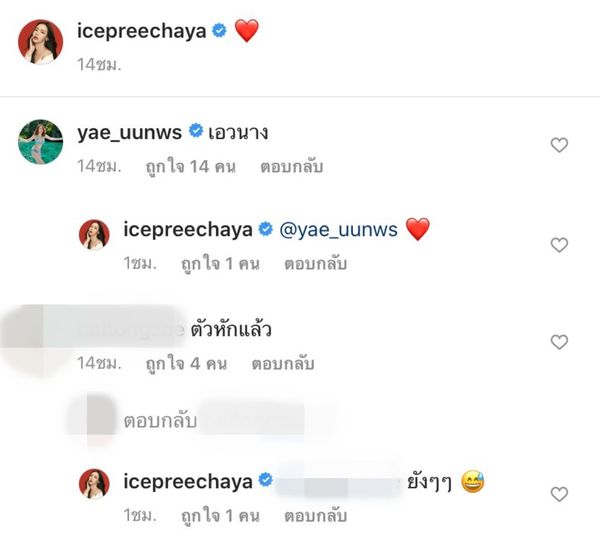Screen dimensions: 600x555
Task: Open icepreechaya profile picture in post header
Action: pyautogui.click(x=41, y=42)
